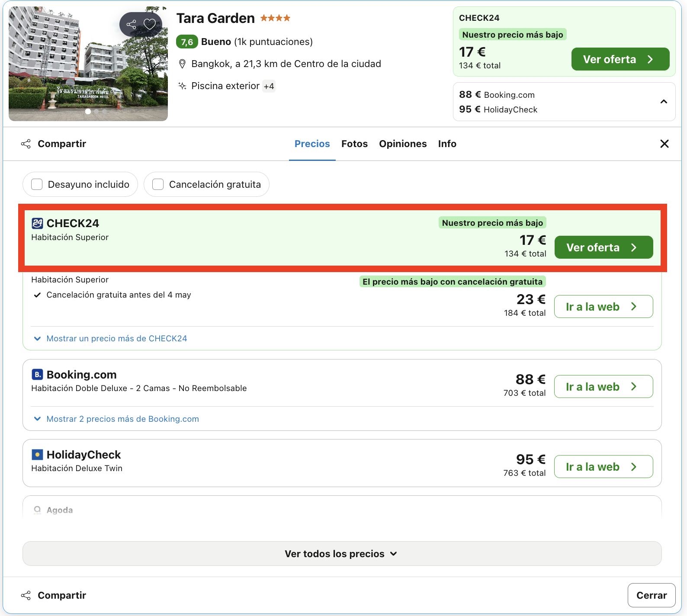Click the Agoda logo icon
The image size is (687, 616).
pos(37,510)
